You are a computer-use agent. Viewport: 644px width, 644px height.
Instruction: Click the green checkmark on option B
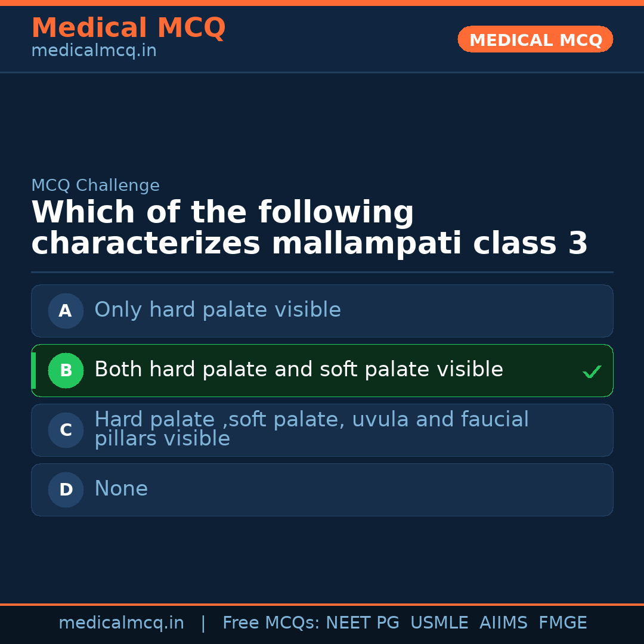click(592, 371)
